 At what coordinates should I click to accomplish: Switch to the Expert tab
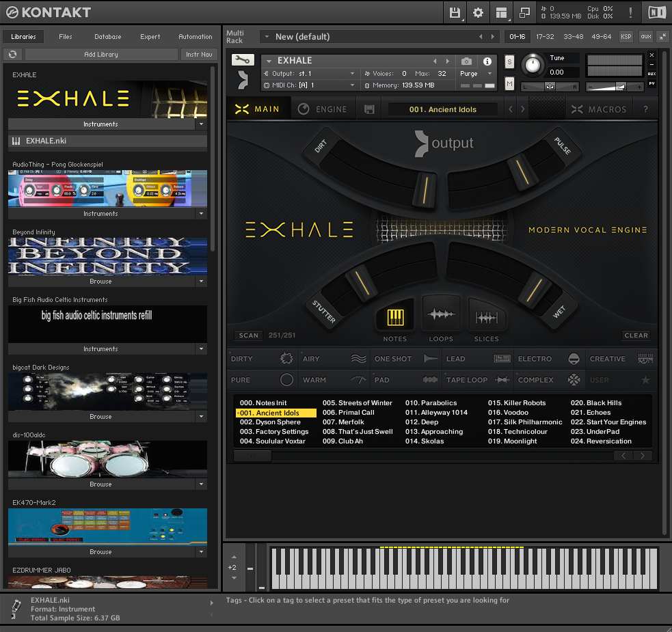[150, 37]
